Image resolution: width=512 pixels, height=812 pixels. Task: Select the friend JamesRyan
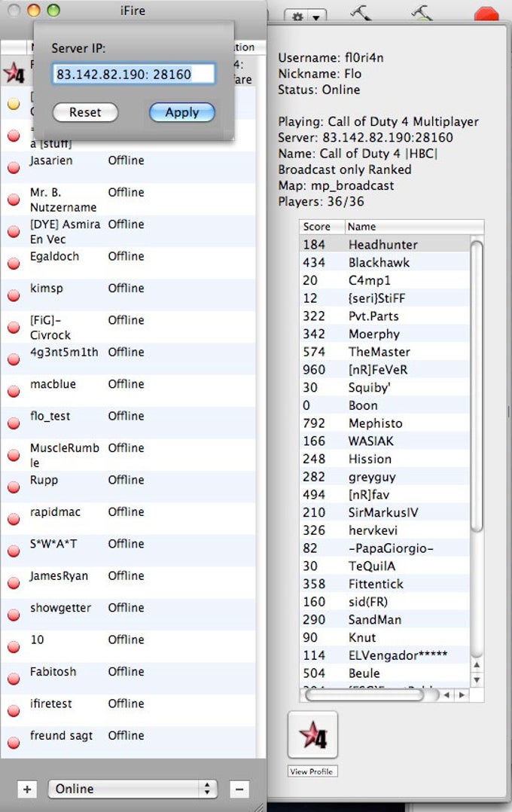pos(128,583)
